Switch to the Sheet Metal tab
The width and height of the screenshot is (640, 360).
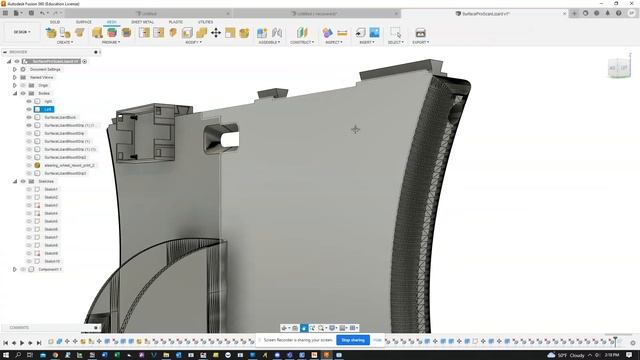coord(143,22)
